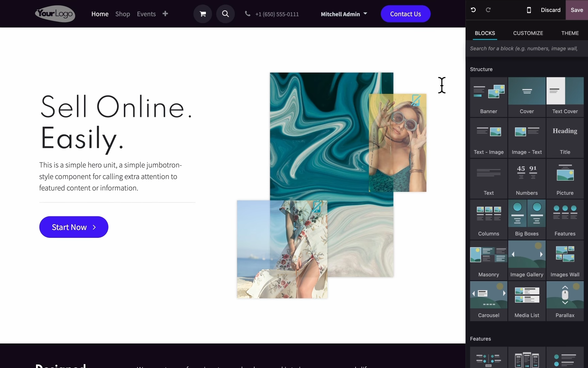Choose the Title heading block
This screenshot has width=588, height=368.
pos(565,138)
